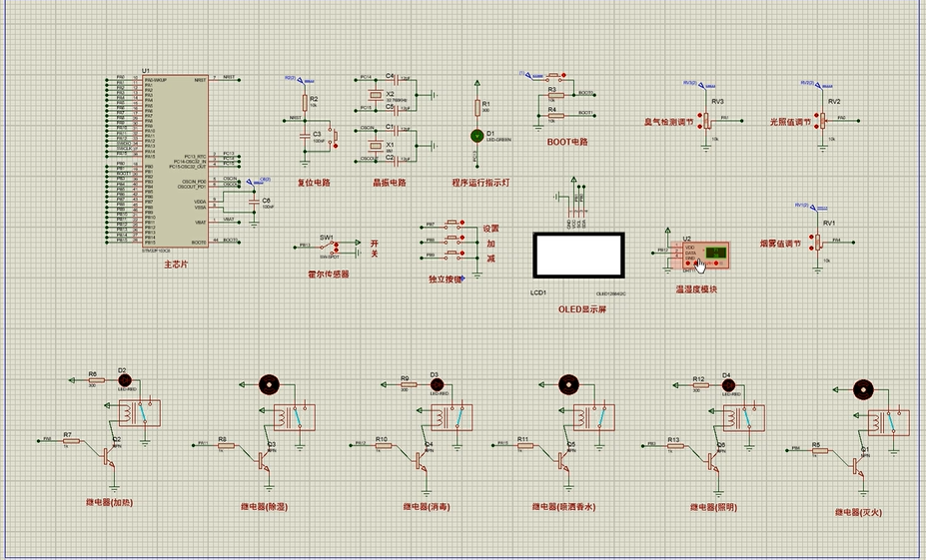
Task: Click the 独立按键 label
Action: pyautogui.click(x=446, y=280)
